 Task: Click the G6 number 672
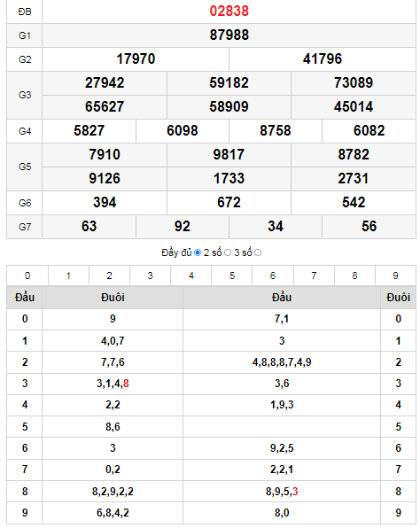[x=229, y=202]
